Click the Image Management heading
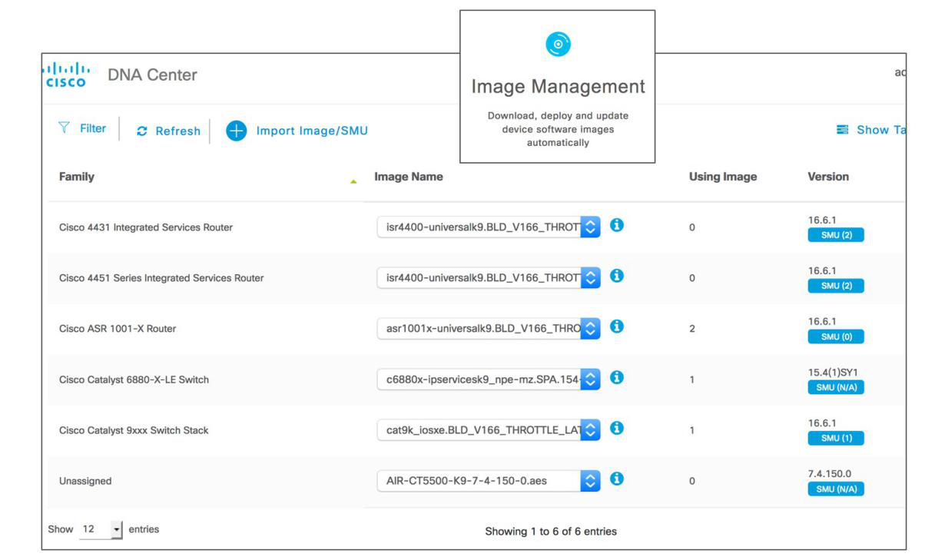Viewport: 925px width, 560px height. click(559, 86)
